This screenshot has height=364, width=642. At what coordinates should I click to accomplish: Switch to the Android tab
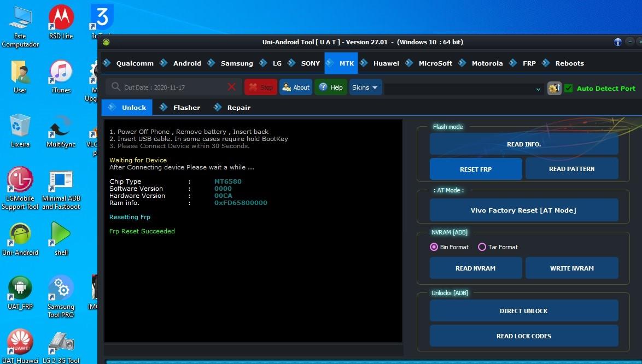(182, 63)
